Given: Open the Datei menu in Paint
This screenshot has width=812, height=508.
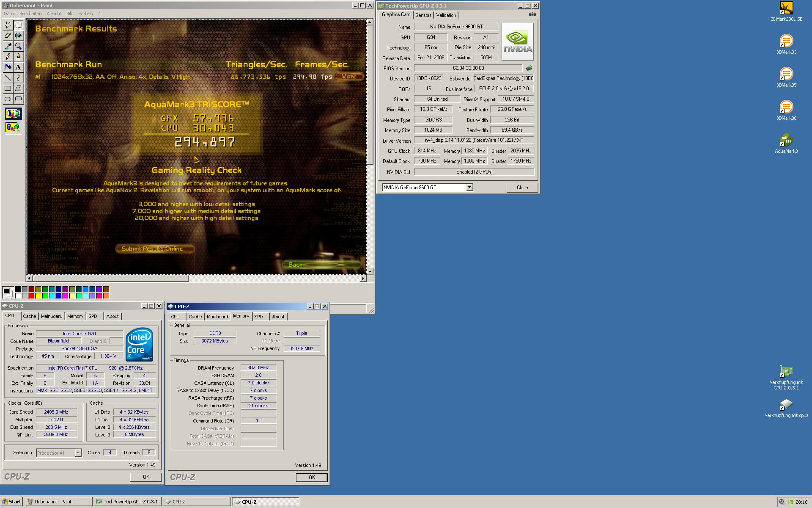Looking at the screenshot, I should [9, 14].
